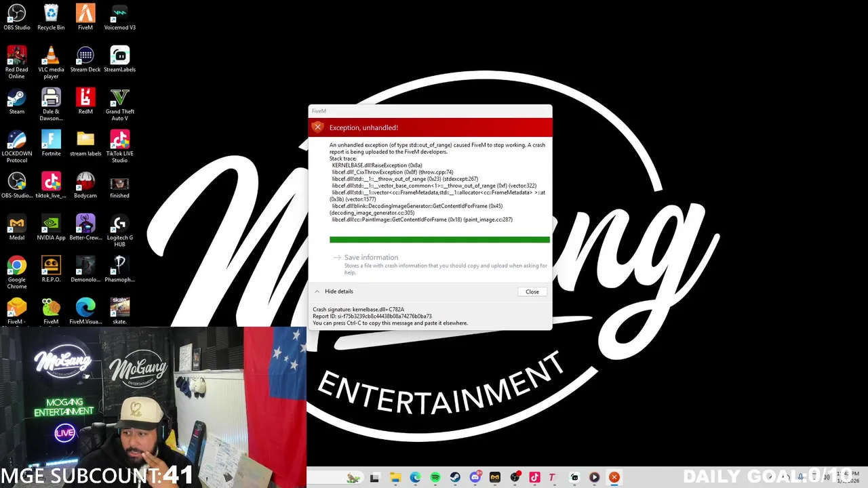
Task: Open Task View on the taskbar
Action: [374, 478]
